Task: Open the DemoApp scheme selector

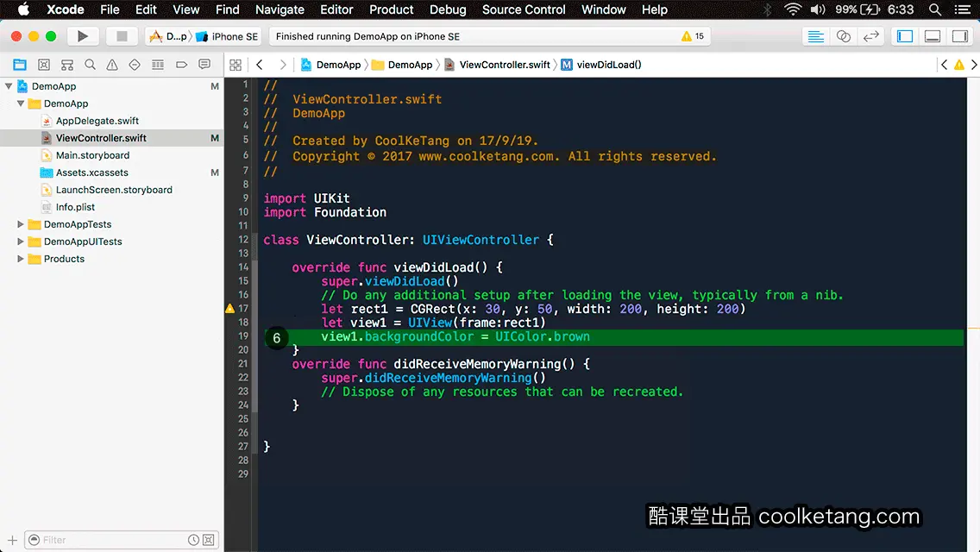Action: click(167, 36)
